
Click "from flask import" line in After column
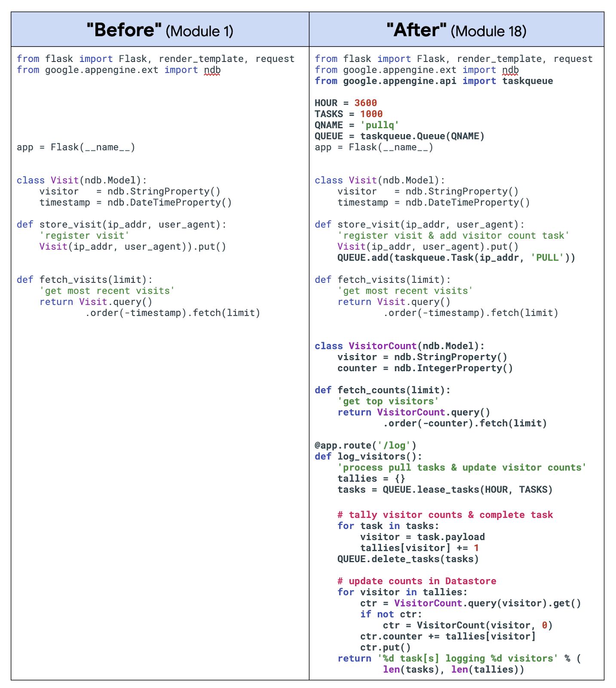coord(454,58)
